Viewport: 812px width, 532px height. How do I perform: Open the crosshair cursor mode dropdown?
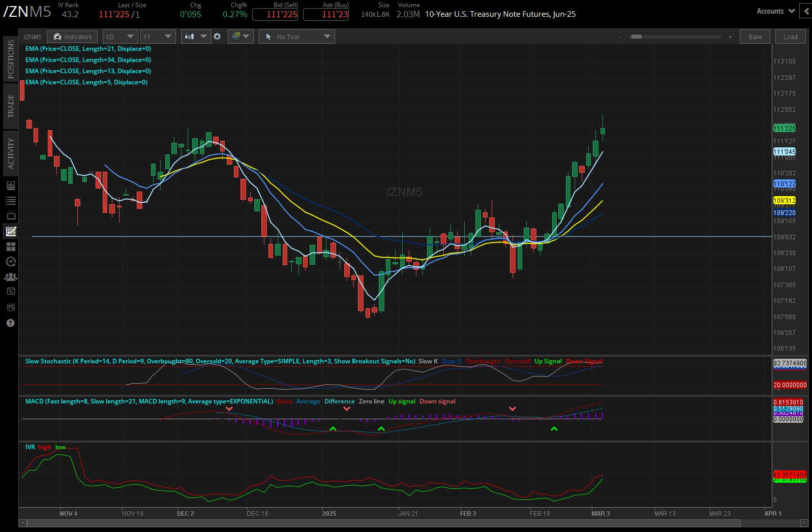tap(240, 37)
